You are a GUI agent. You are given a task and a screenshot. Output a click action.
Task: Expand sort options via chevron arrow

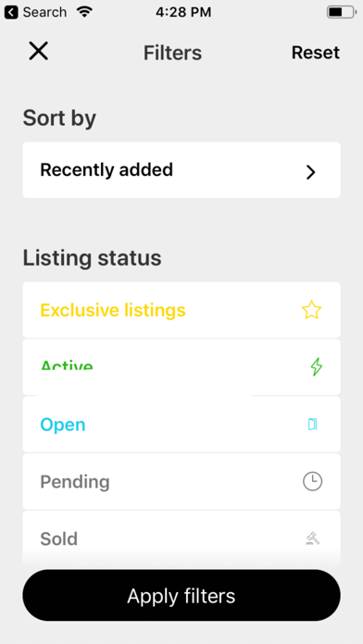tap(311, 172)
